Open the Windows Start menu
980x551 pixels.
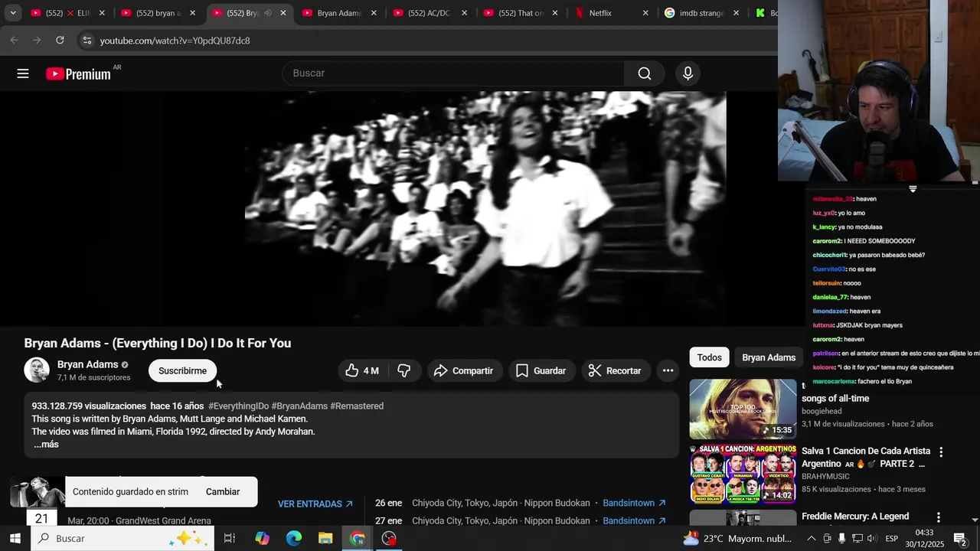[15, 538]
